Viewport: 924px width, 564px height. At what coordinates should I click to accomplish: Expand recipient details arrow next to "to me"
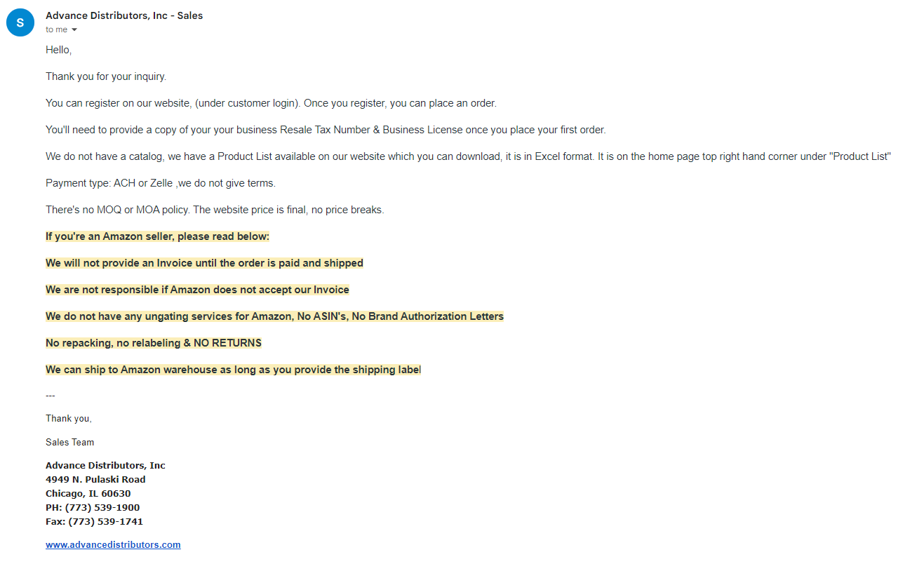(74, 29)
